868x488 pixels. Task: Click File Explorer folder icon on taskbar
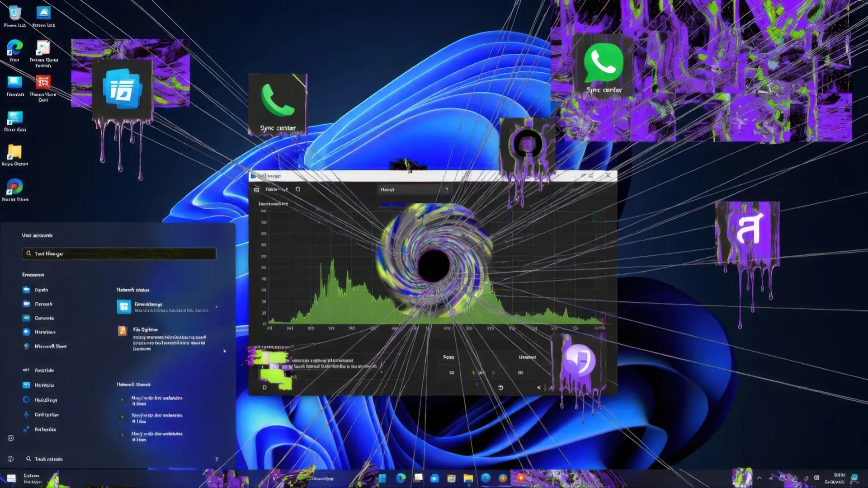tap(468, 478)
